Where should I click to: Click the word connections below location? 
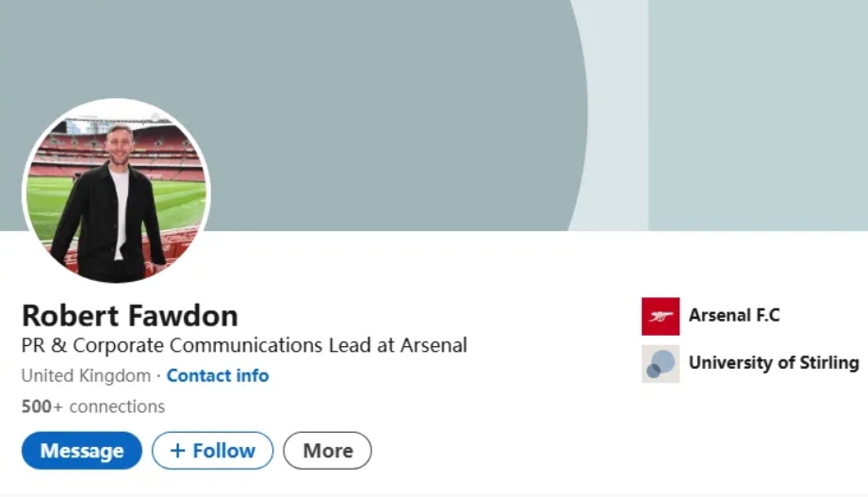tap(117, 406)
